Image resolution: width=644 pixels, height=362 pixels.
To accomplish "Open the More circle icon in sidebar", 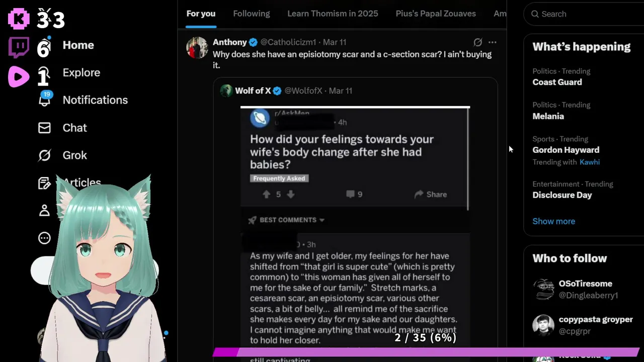I will point(44,238).
